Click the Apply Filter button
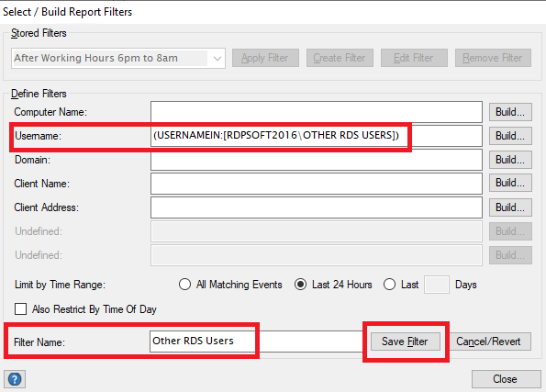The image size is (546, 392). point(265,58)
